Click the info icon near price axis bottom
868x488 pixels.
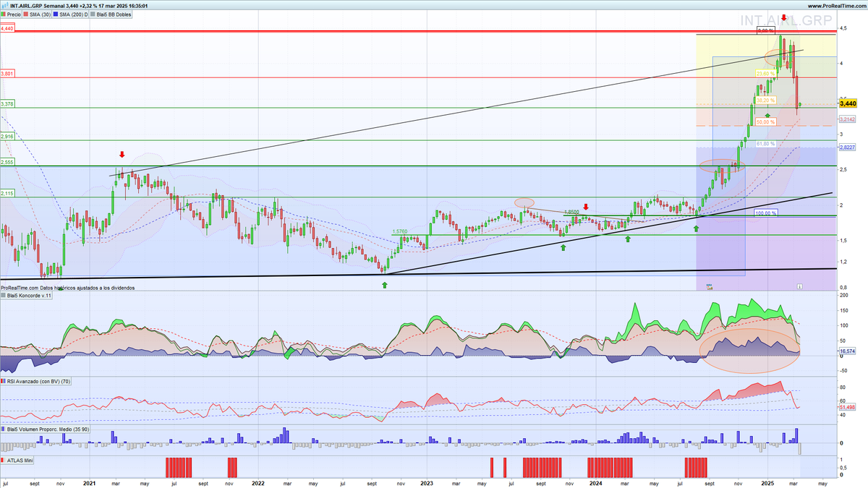tap(800, 286)
